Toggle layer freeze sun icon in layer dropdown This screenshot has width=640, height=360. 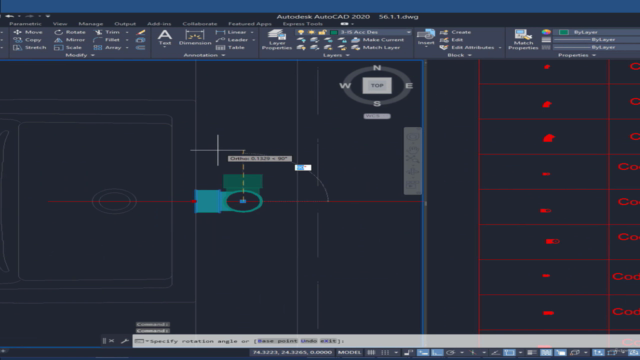(311, 32)
